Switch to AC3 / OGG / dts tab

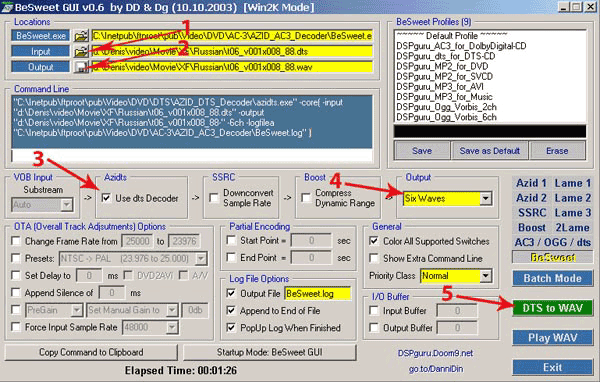[553, 242]
